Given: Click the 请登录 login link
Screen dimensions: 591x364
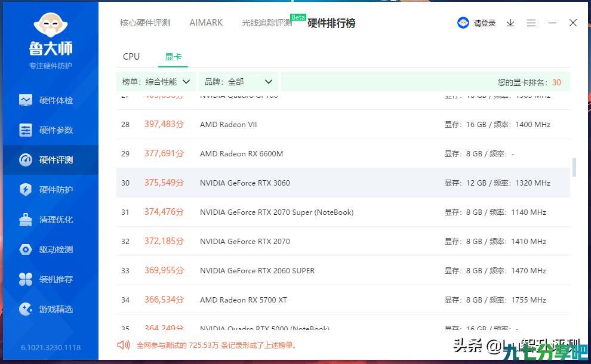Looking at the screenshot, I should [x=485, y=23].
